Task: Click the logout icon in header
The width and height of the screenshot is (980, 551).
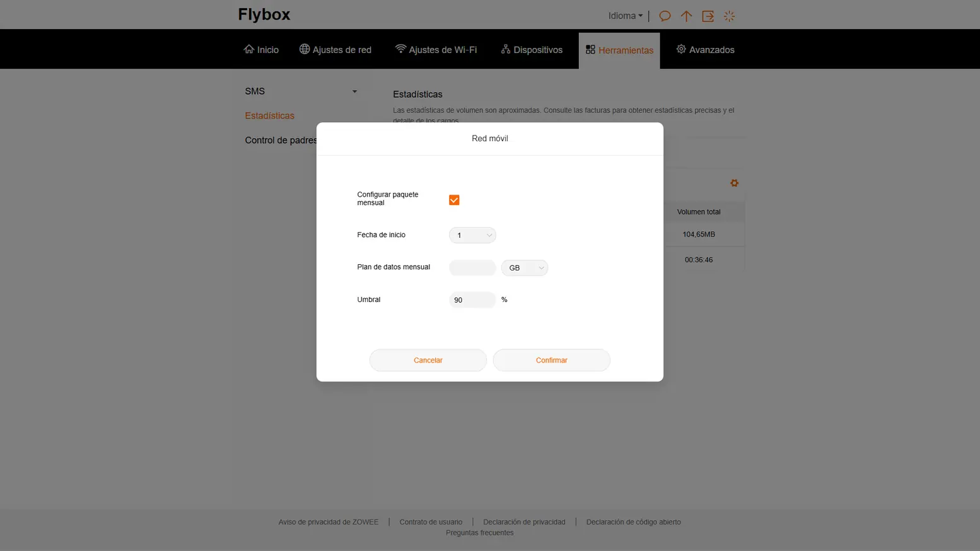Action: [708, 16]
